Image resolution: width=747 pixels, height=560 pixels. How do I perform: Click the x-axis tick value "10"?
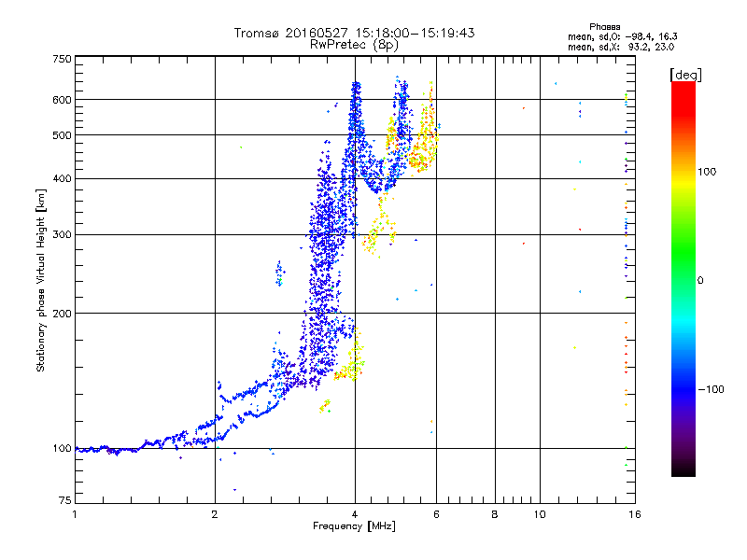(x=540, y=514)
